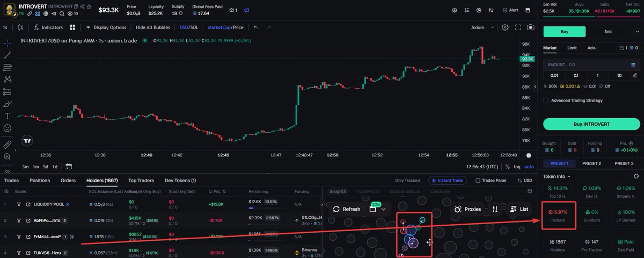This screenshot has height=258, width=644.
Task: Edit the quick amount presets pencil
Action: pyautogui.click(x=635, y=75)
